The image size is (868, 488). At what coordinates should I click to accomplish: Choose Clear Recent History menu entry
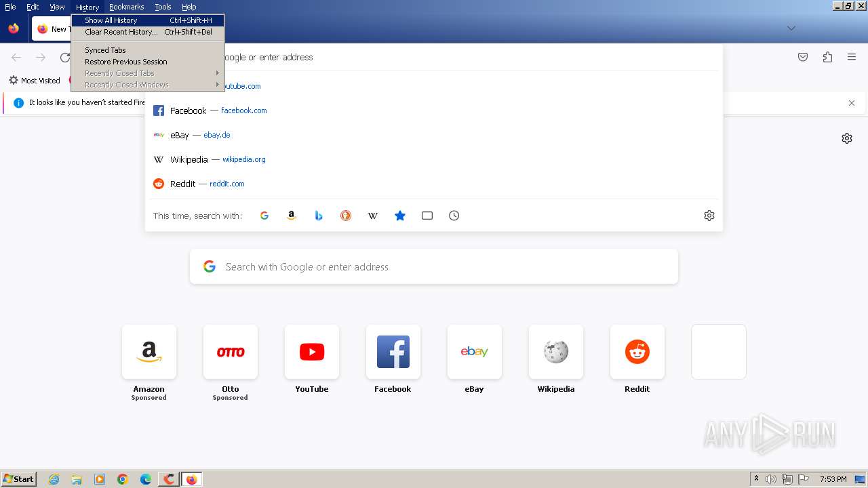(148, 32)
